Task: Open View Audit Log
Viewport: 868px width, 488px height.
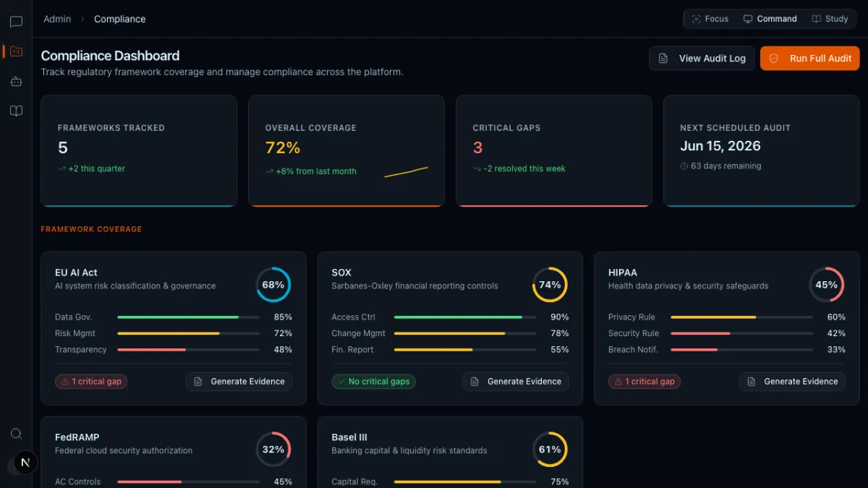Action: pyautogui.click(x=702, y=59)
